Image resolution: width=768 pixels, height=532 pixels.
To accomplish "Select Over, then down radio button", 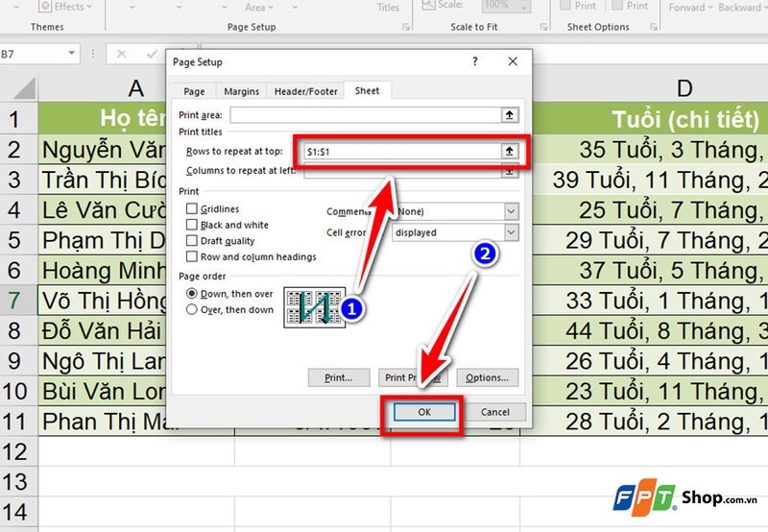I will (x=191, y=309).
